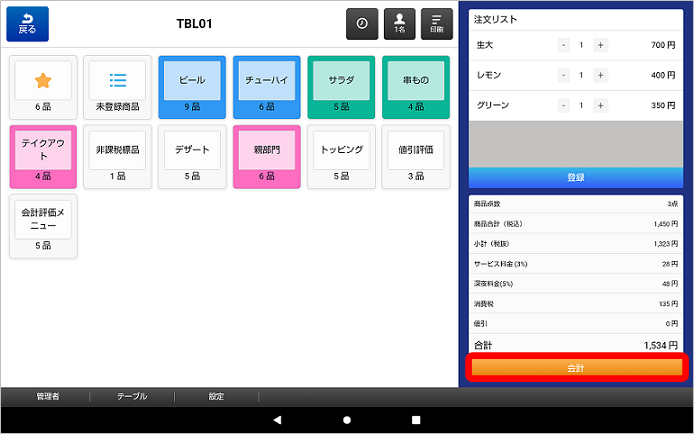Screen dimensions: 694x434
Task: Choose the green サラダ category tile
Action: (342, 85)
